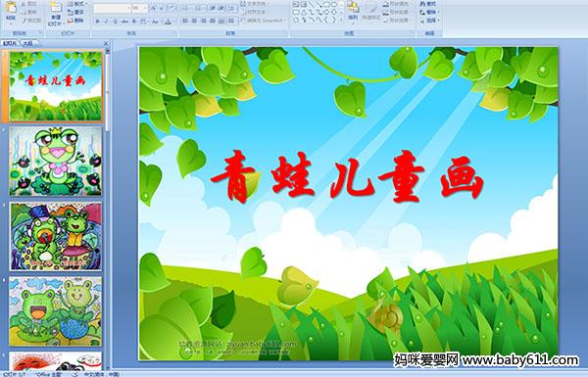
Task: Toggle Bold formatting button
Action: (x=97, y=22)
